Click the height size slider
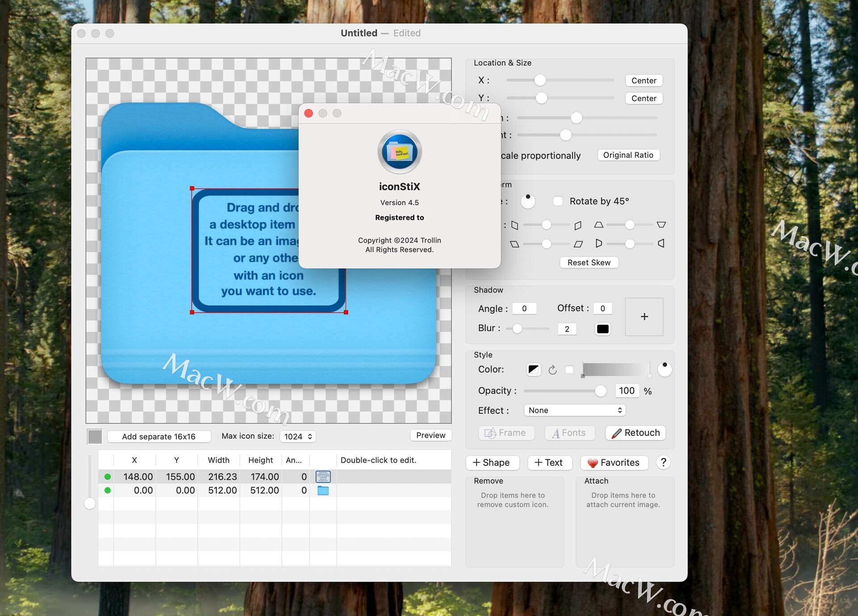 point(587,135)
